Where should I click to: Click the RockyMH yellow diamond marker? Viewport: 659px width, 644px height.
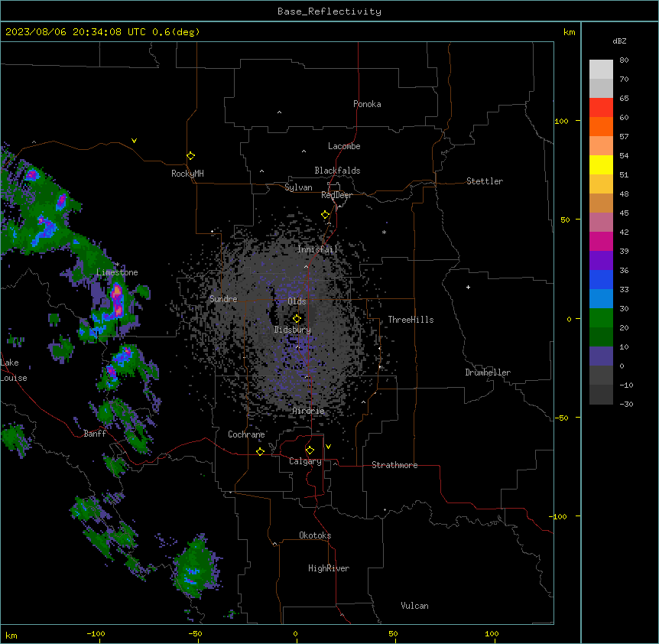190,156
